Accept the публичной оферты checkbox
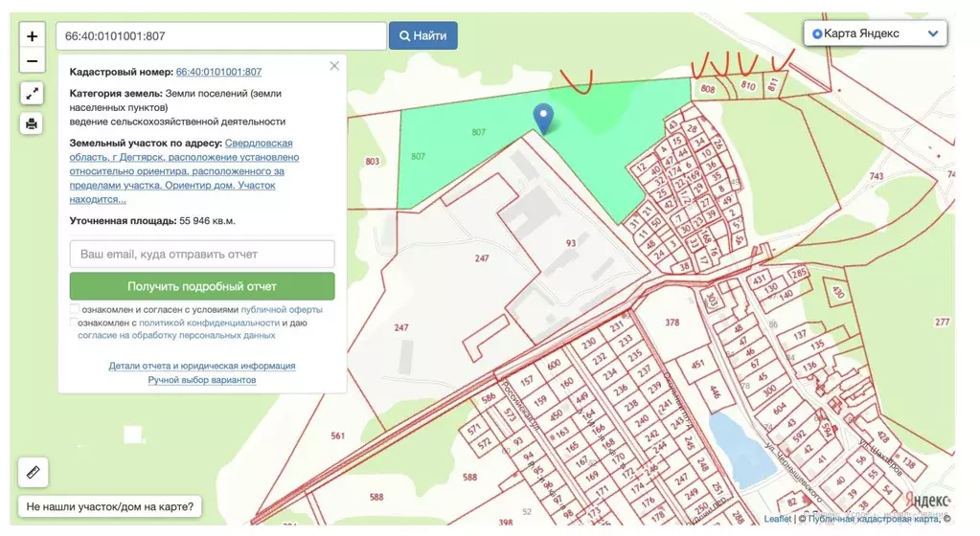Image resolution: width=980 pixels, height=536 pixels. pos(75,309)
